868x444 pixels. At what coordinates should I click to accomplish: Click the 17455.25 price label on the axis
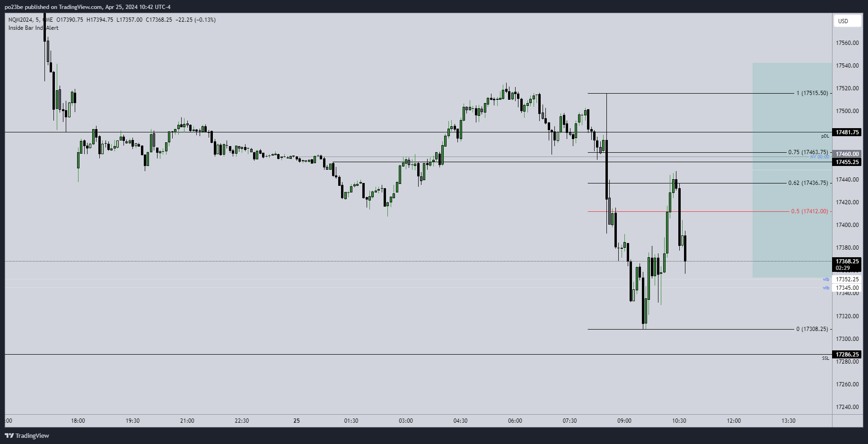(x=847, y=162)
